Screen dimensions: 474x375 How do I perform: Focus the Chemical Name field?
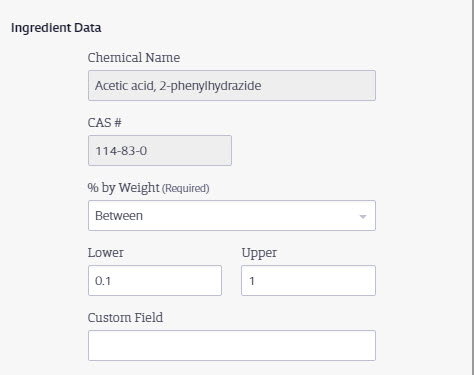pos(232,85)
